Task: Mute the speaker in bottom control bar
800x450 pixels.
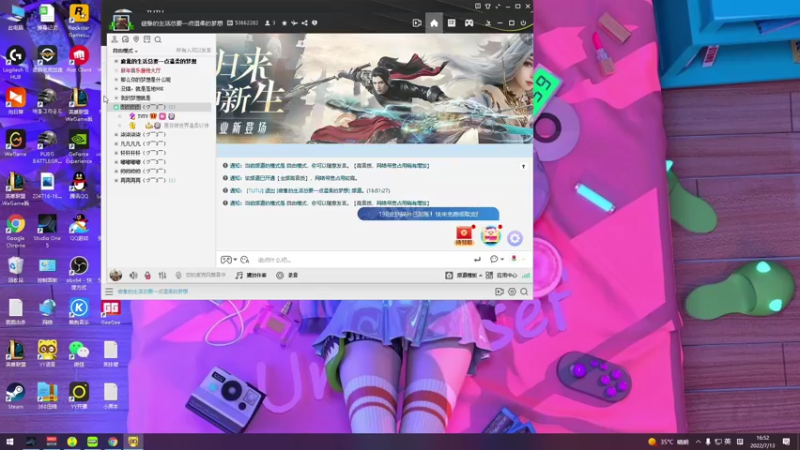Action: pos(133,276)
